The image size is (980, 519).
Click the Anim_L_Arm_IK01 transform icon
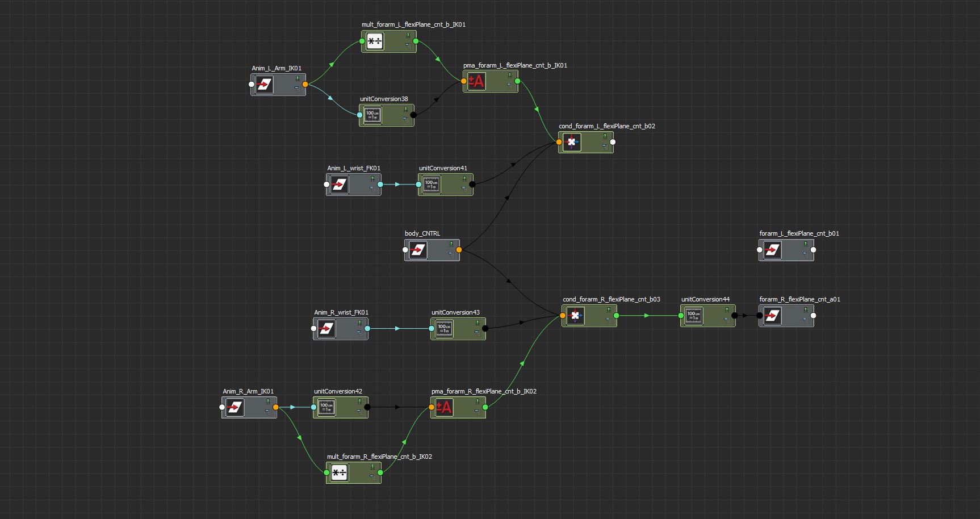264,85
